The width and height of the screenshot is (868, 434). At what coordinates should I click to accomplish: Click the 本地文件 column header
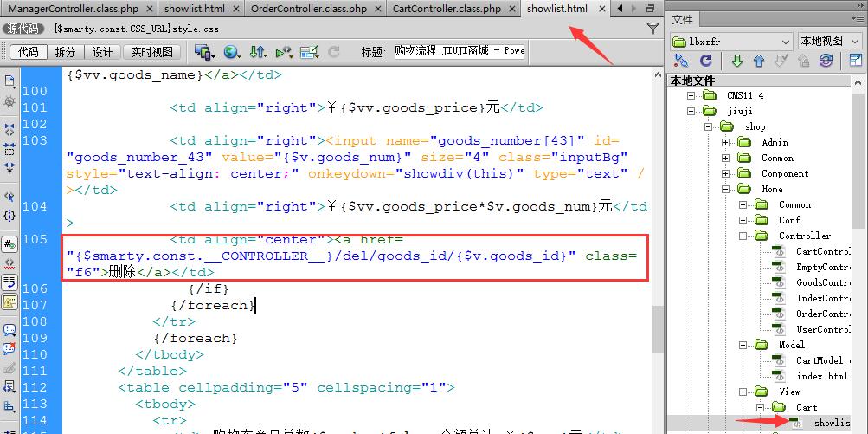click(759, 81)
